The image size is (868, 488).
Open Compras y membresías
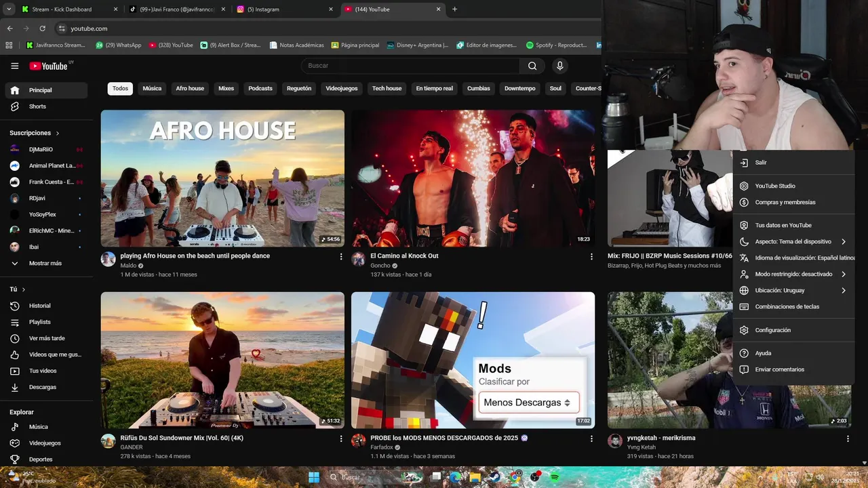click(794, 202)
